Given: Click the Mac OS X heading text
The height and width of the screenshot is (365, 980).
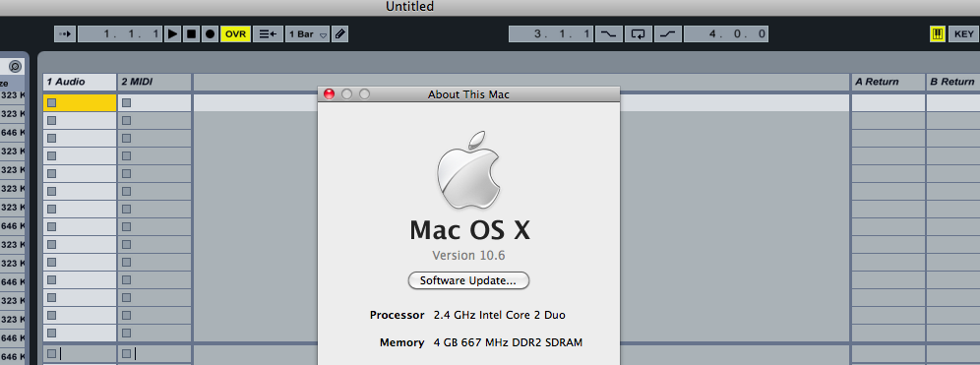Looking at the screenshot, I should coord(469,230).
